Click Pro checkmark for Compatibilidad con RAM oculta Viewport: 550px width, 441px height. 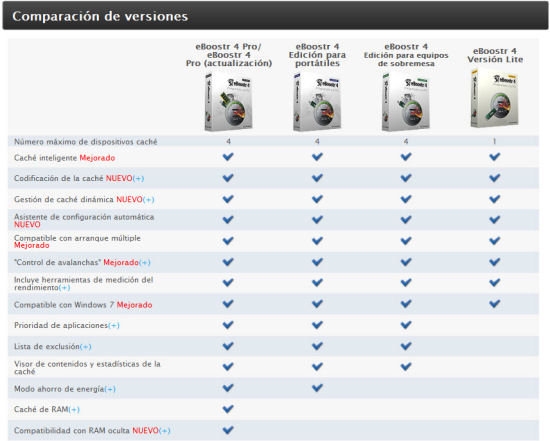tap(228, 430)
